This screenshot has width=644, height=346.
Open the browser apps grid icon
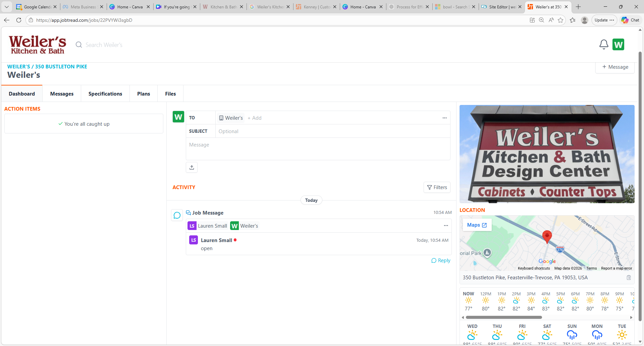(x=532, y=20)
